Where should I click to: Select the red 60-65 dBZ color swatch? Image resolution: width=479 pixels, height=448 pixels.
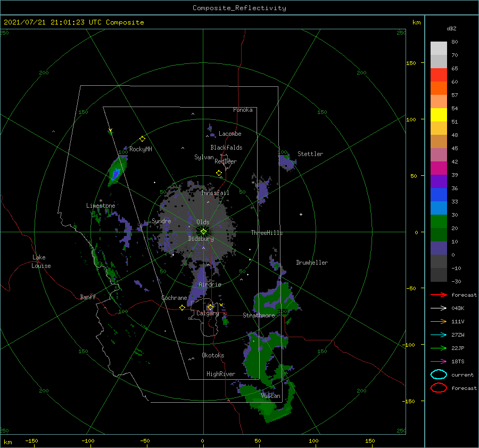[439, 75]
